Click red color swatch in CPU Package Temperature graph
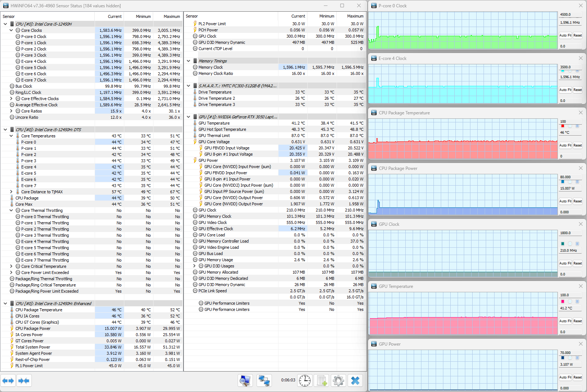Viewport: 587px width, 392px height. [x=563, y=126]
